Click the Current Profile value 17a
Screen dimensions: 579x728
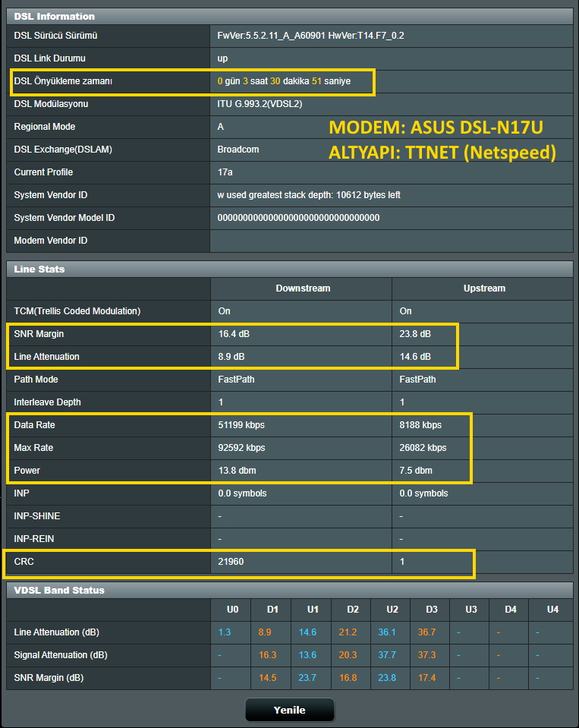pos(225,172)
